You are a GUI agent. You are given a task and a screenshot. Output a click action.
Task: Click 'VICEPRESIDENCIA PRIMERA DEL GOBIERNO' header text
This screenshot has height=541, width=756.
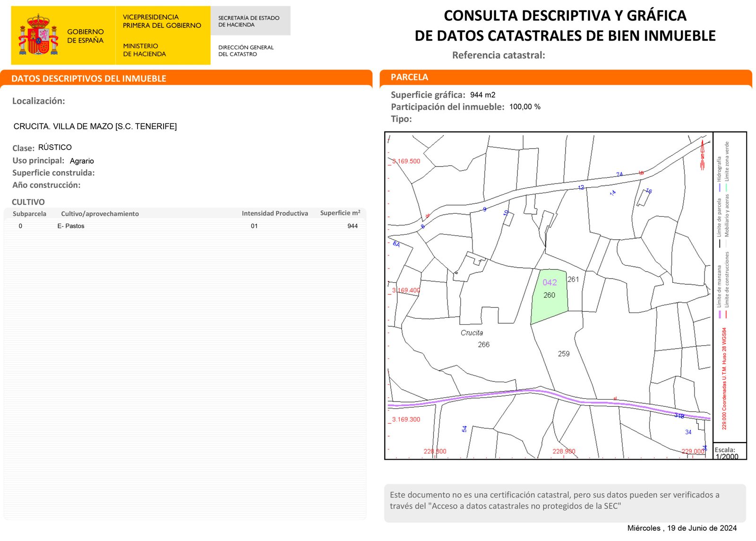[162, 21]
